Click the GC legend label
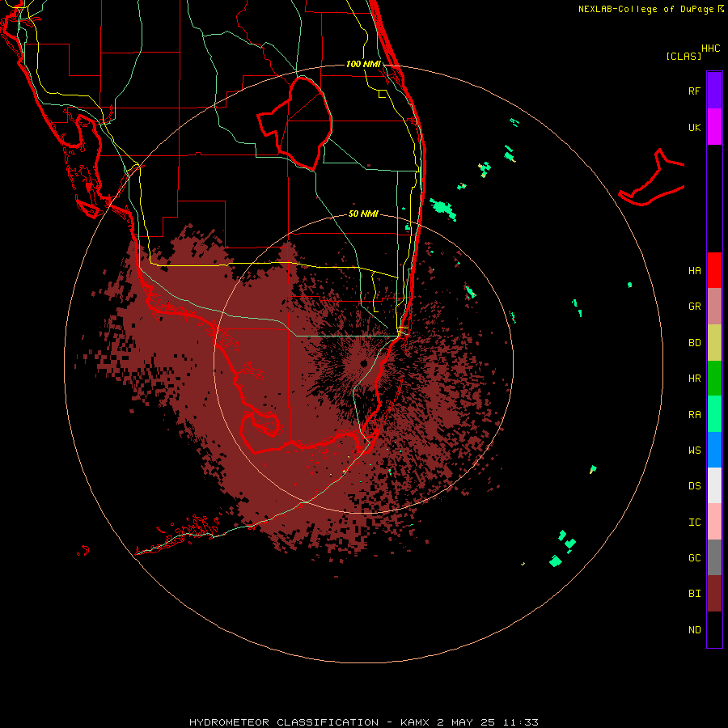 point(694,557)
